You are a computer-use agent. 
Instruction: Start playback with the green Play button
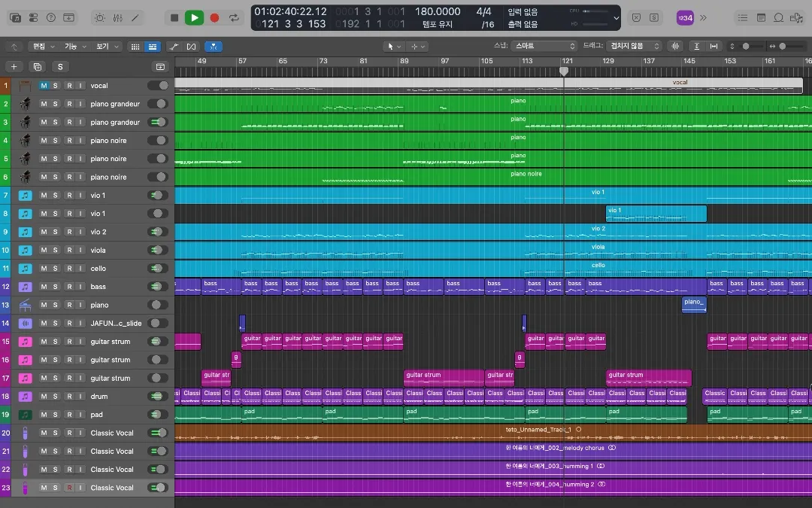194,17
